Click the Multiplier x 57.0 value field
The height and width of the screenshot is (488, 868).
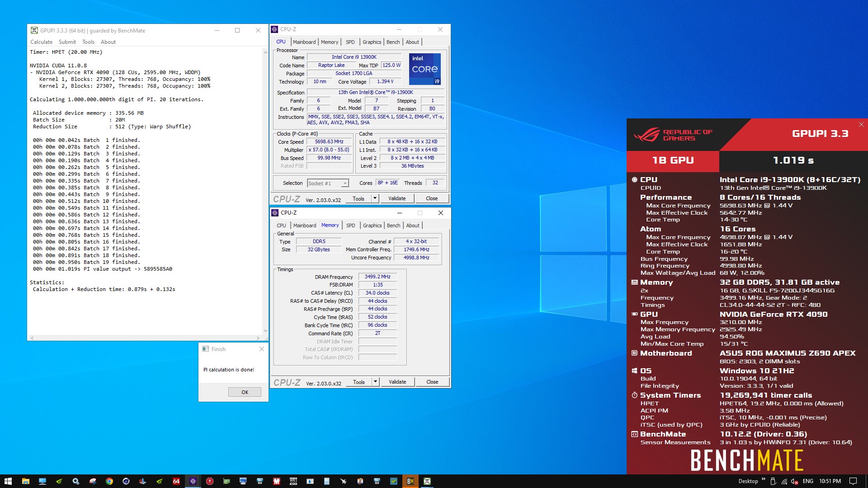(329, 150)
